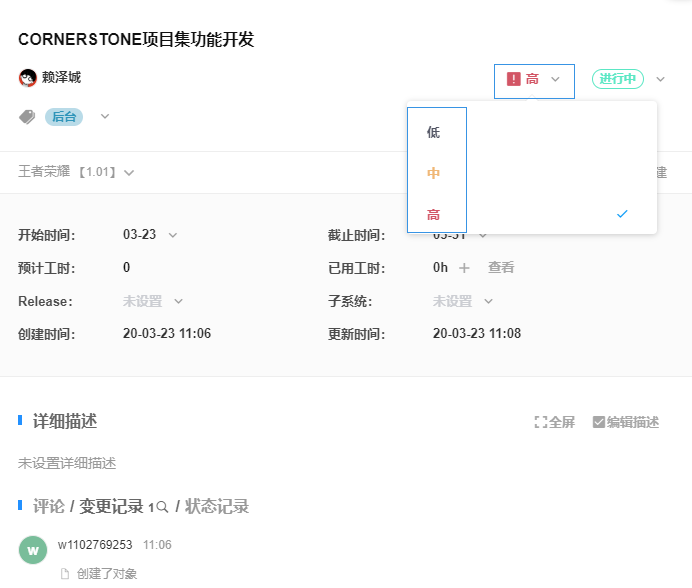Click the 未设置详细描述 placeholder text

67,464
